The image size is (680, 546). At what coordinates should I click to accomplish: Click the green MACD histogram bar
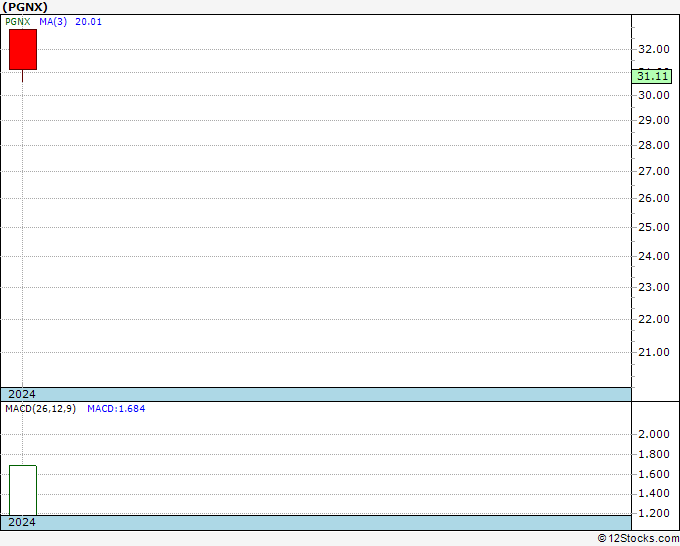point(23,490)
